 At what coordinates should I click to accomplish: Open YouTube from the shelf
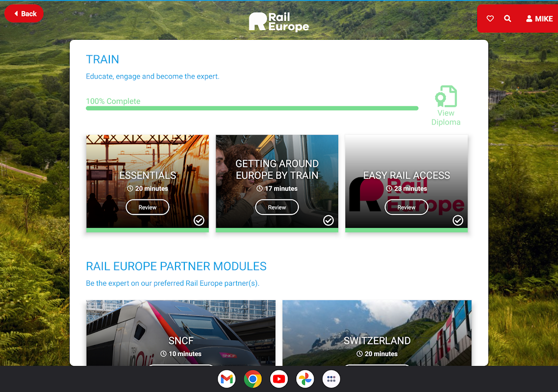279,379
